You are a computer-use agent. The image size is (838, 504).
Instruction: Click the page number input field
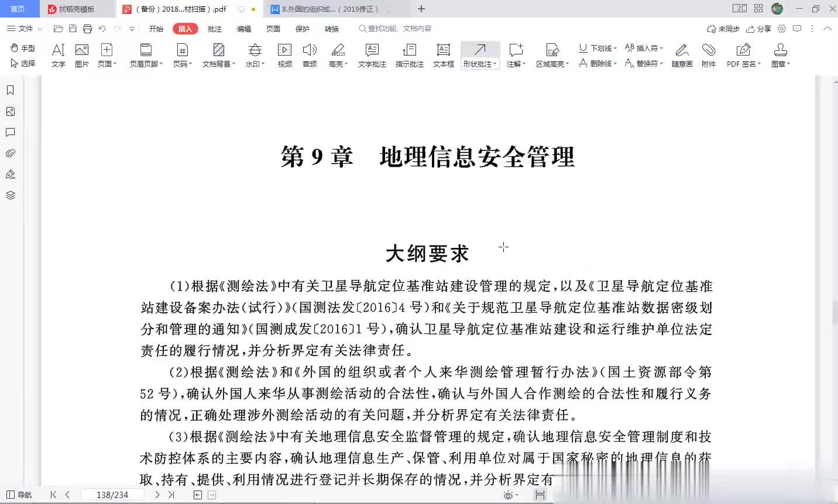tap(112, 495)
